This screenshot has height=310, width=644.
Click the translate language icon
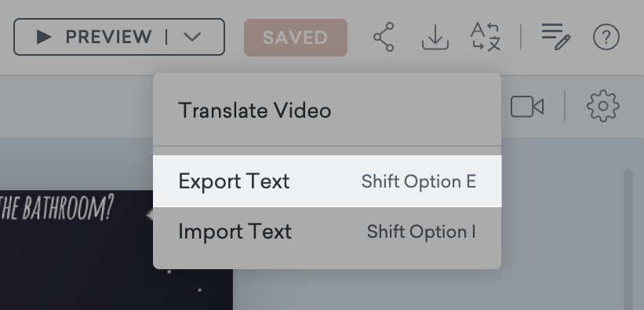(x=486, y=37)
